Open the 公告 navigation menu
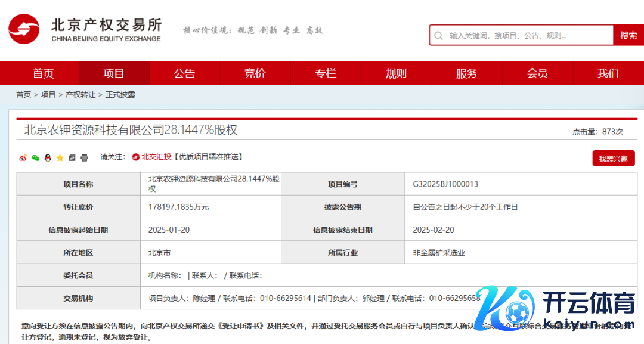The width and height of the screenshot is (644, 344). point(184,73)
